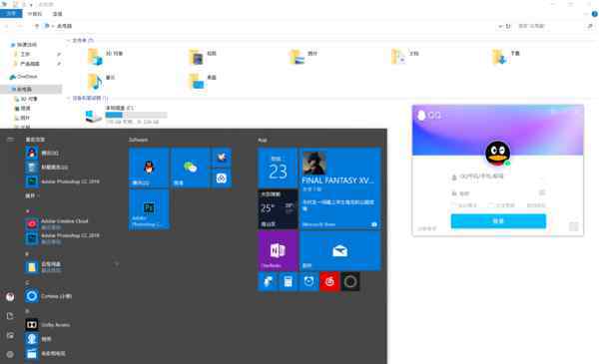Open the red NetEase Music tile
Viewport: 599px width, 364px height.
(329, 282)
